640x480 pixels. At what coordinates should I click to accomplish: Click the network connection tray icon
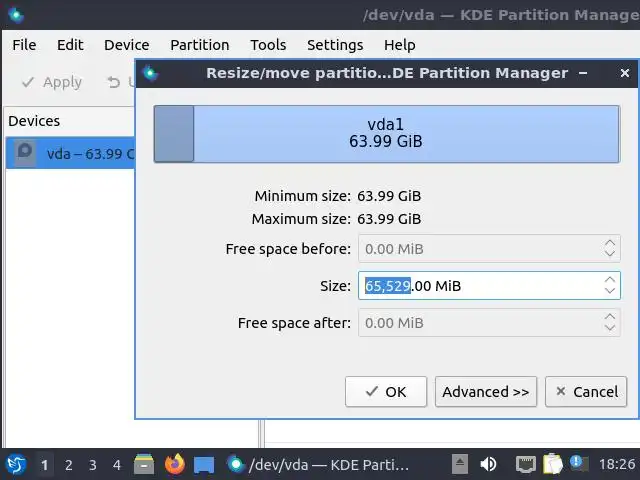pos(526,464)
